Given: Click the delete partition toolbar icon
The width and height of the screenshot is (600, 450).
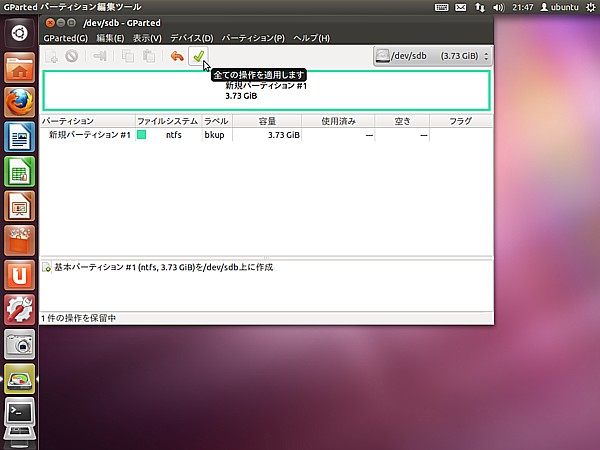Looking at the screenshot, I should (x=72, y=56).
